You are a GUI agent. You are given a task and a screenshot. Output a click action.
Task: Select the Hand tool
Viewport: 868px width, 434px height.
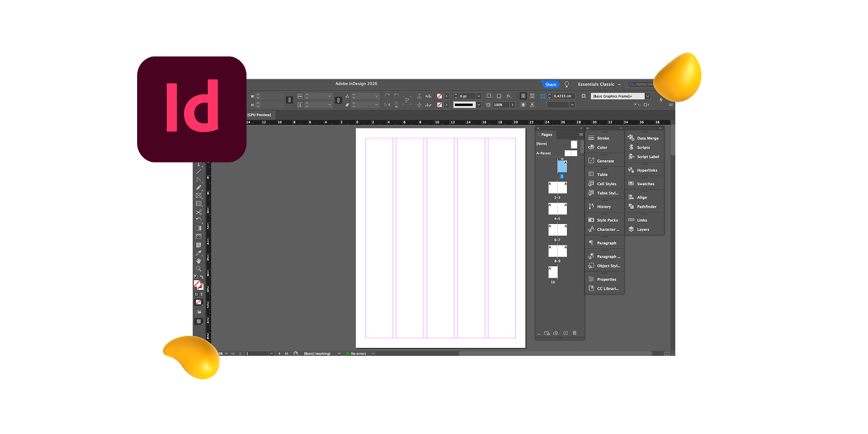point(198,261)
